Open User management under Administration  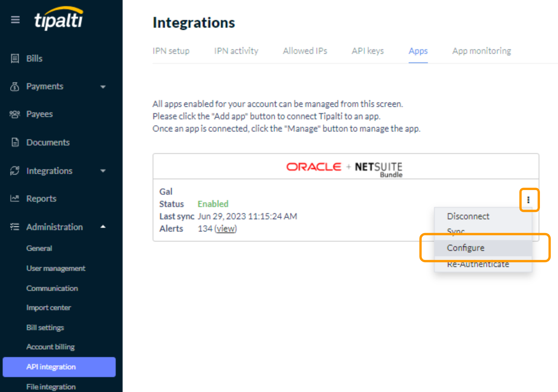coord(56,269)
